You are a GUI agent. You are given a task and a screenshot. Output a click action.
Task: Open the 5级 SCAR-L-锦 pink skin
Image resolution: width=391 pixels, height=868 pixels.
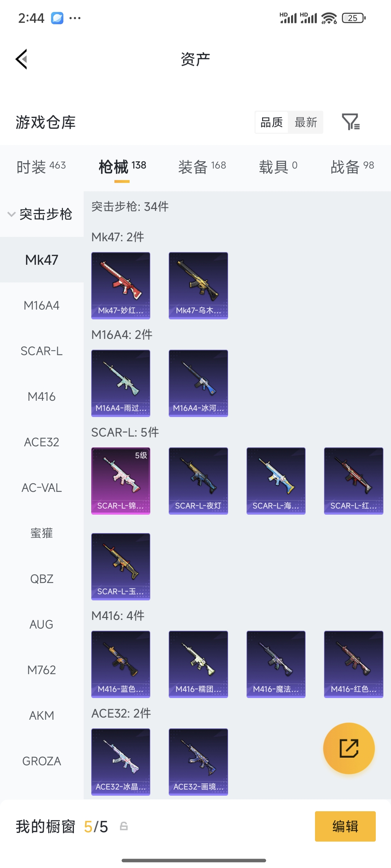pyautogui.click(x=121, y=481)
